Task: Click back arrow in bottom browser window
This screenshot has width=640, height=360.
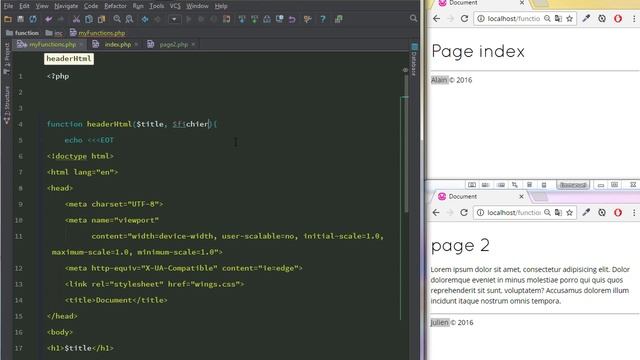Action: tap(436, 212)
